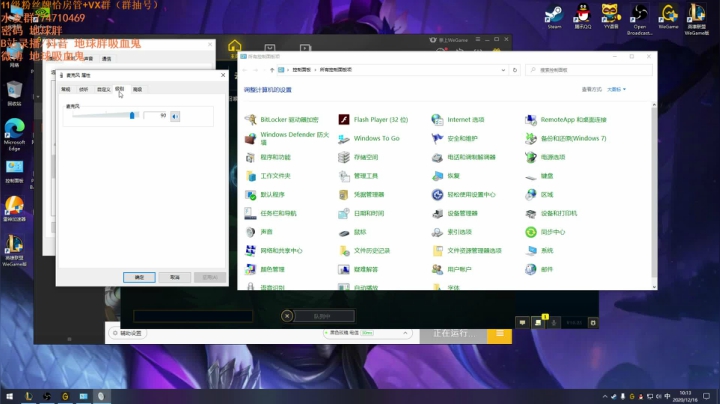Screen dimensions: 720x404
Task: Switch to 常规 tab in microphone properties
Action: coord(66,89)
